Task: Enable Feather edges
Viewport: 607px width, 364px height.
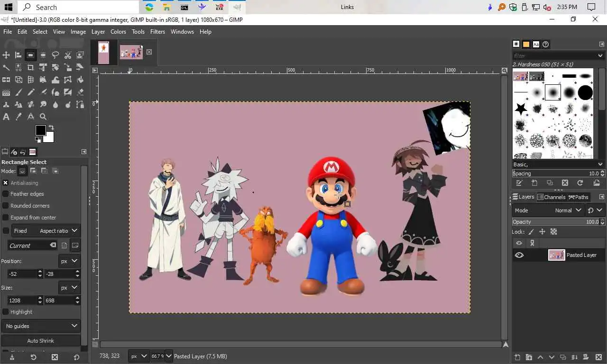Action: click(x=6, y=194)
